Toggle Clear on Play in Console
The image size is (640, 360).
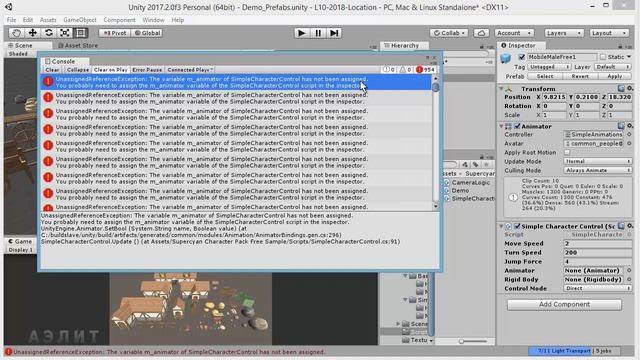111,70
